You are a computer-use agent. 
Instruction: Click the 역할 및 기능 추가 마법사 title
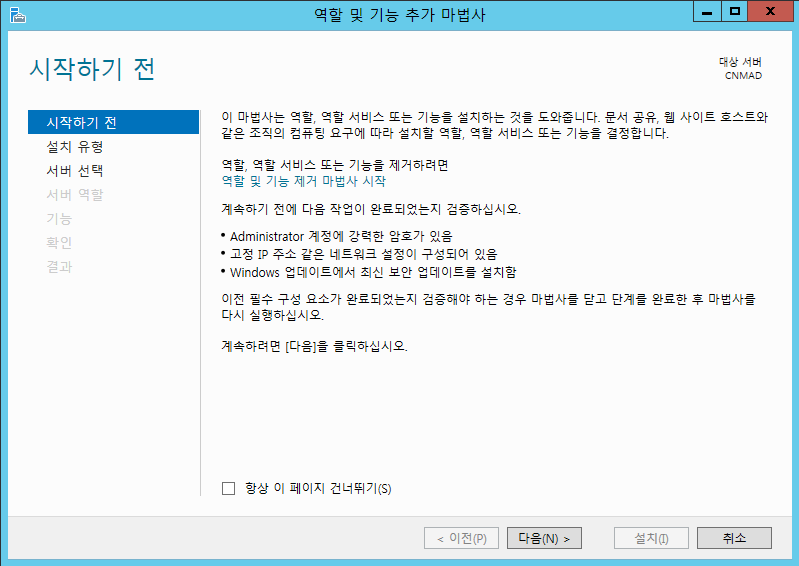tap(400, 15)
